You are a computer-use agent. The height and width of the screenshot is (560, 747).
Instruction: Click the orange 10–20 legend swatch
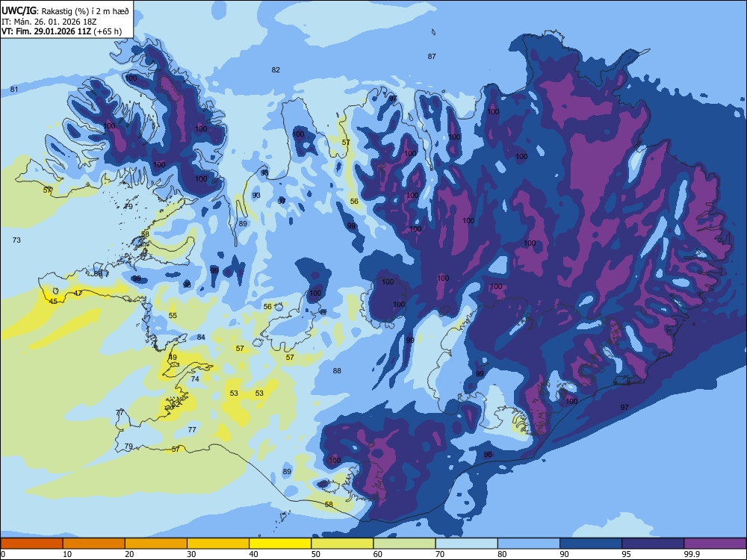pos(94,544)
